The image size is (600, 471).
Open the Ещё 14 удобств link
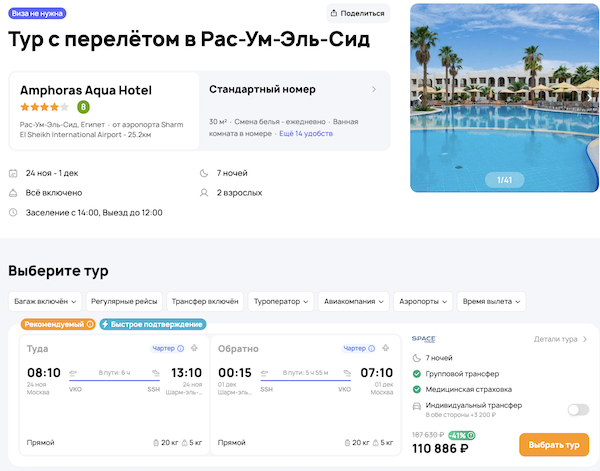(x=306, y=132)
